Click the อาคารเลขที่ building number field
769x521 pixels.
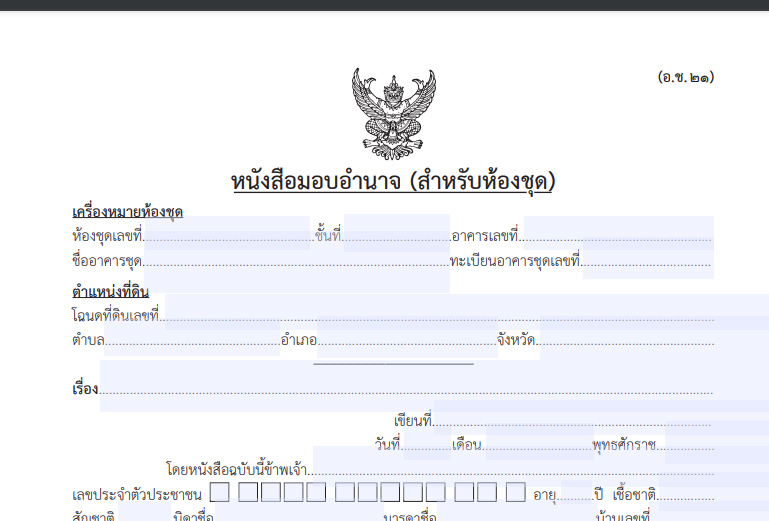pos(617,236)
